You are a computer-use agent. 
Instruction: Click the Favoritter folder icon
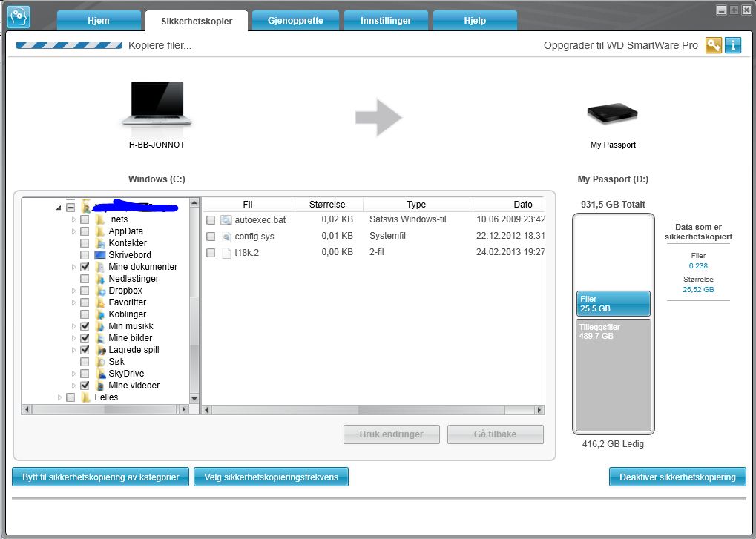point(100,302)
